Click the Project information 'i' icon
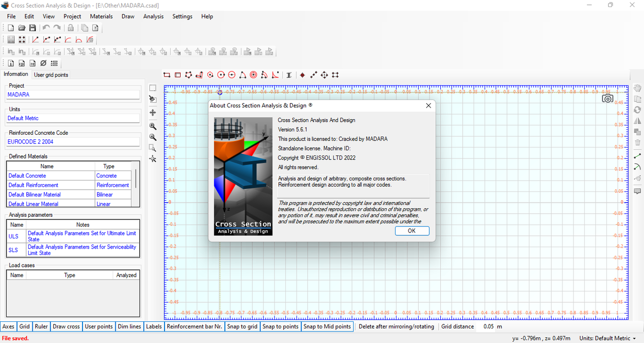644x343 pixels. click(11, 63)
